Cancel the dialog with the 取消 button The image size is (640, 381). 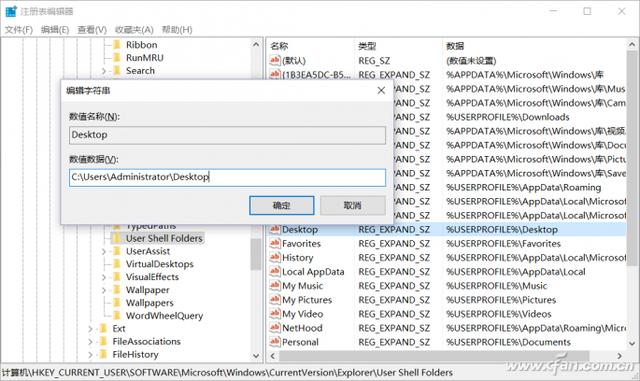point(353,205)
